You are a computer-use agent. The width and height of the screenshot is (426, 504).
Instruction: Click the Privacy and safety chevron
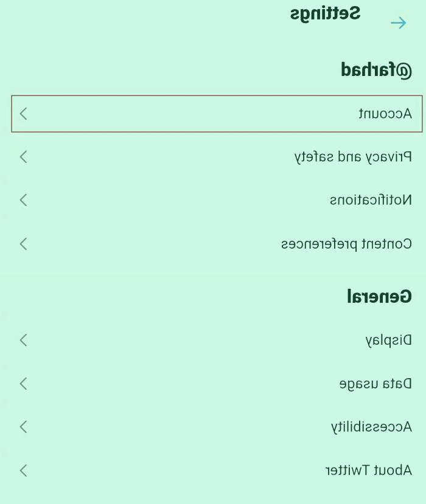pos(24,157)
